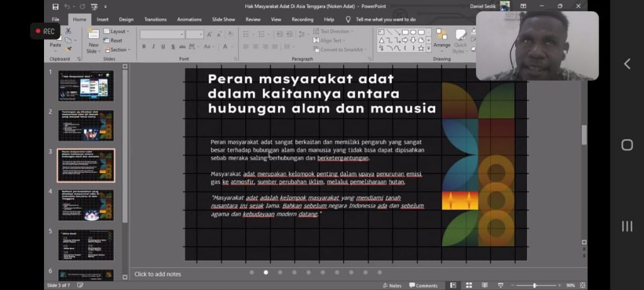
Task: Click the Reset button in Slides group
Action: coord(116,40)
